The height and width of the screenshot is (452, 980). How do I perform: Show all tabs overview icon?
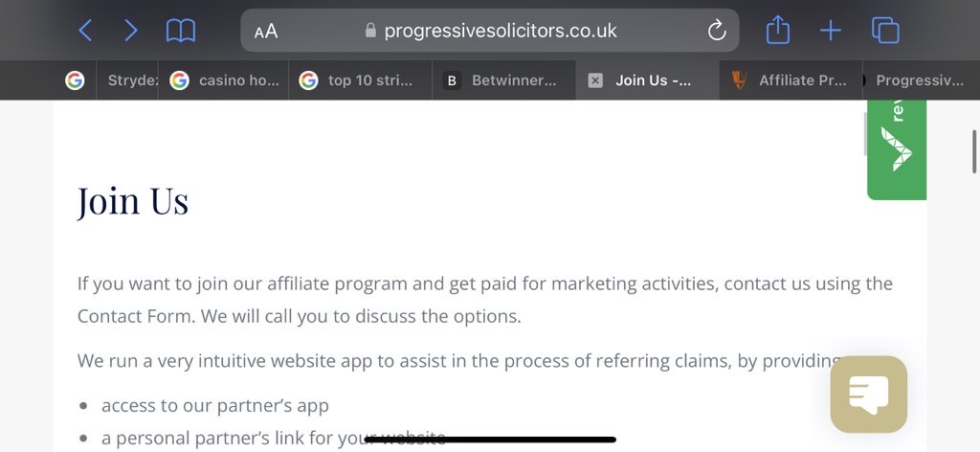coord(885,30)
